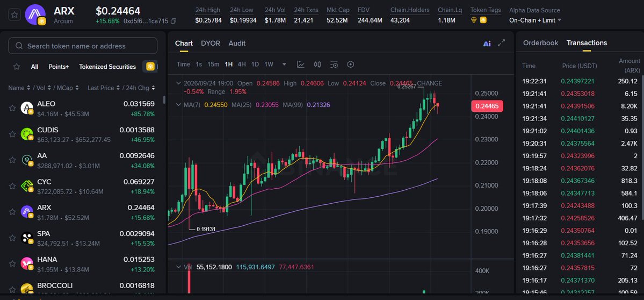The width and height of the screenshot is (644, 300).
Task: Set chart interval to 1s
Action: [199, 65]
